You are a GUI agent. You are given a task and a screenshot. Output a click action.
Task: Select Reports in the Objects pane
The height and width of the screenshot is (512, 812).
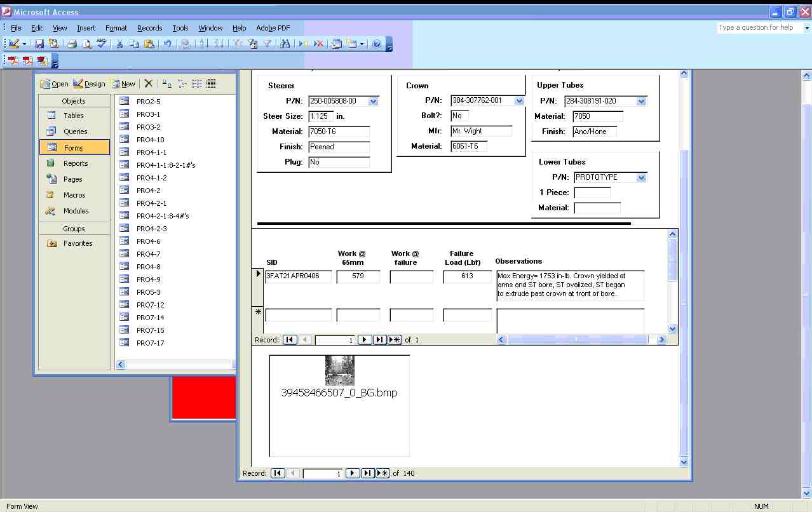click(75, 163)
